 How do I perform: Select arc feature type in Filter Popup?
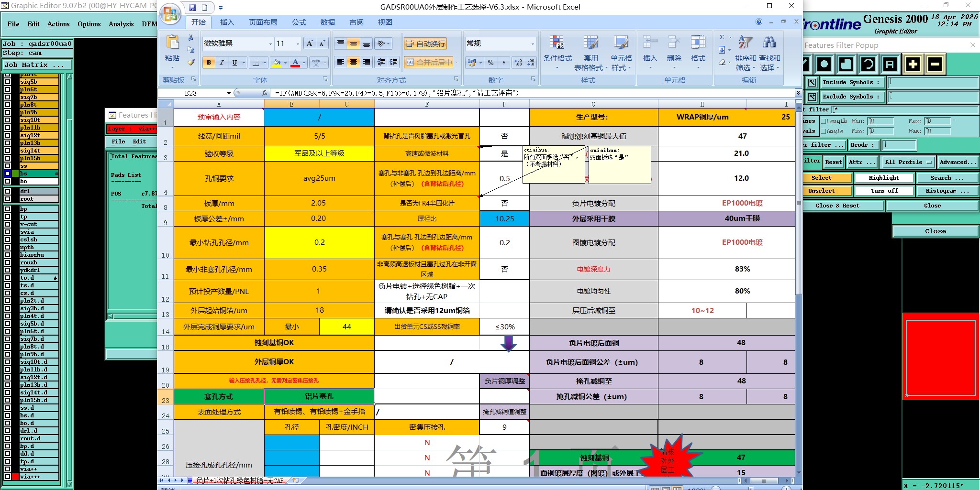click(x=868, y=64)
